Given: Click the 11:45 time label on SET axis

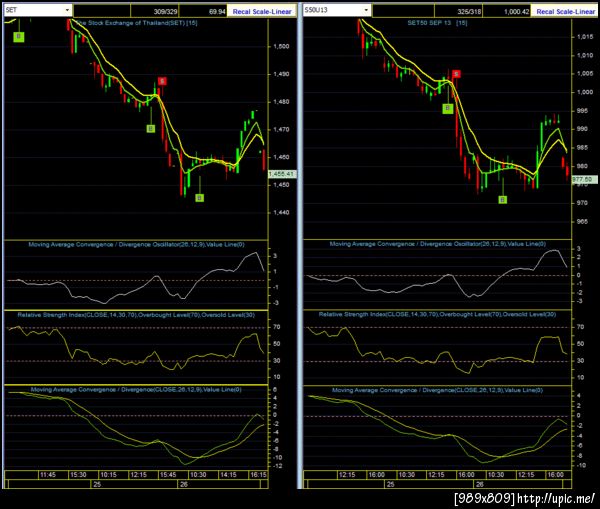Looking at the screenshot, I should (x=48, y=475).
